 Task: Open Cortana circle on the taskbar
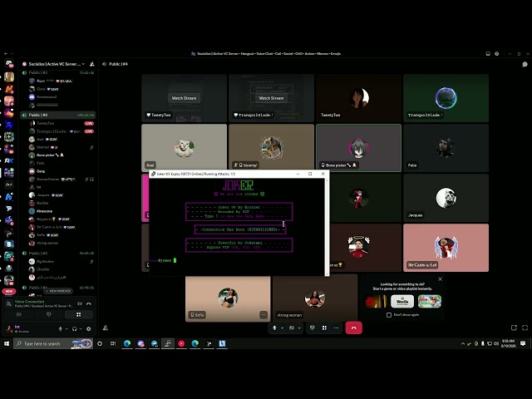pyautogui.click(x=100, y=343)
